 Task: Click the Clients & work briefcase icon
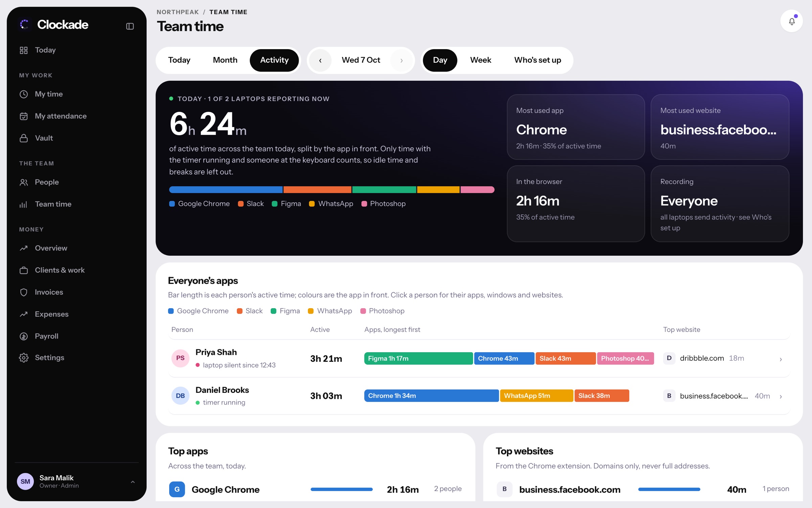pyautogui.click(x=24, y=270)
